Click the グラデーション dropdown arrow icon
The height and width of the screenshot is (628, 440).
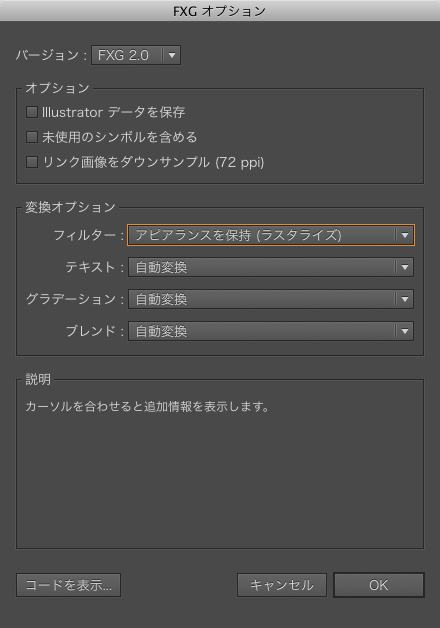coord(405,299)
